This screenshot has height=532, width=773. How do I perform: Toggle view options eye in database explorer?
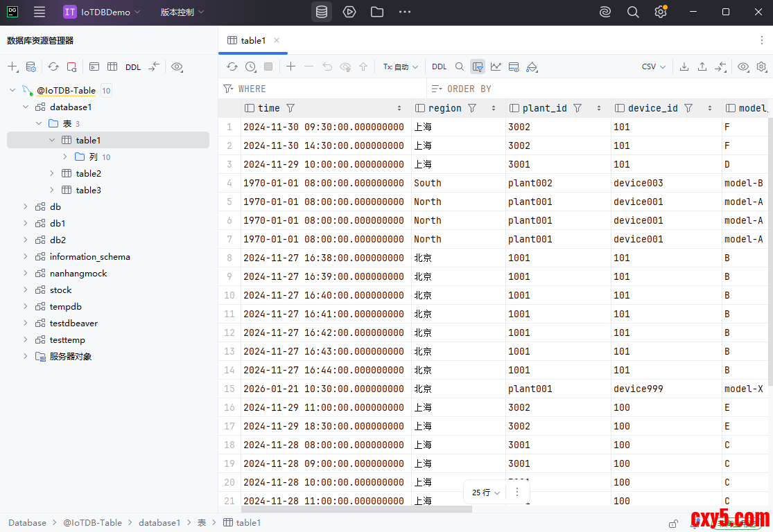(177, 67)
